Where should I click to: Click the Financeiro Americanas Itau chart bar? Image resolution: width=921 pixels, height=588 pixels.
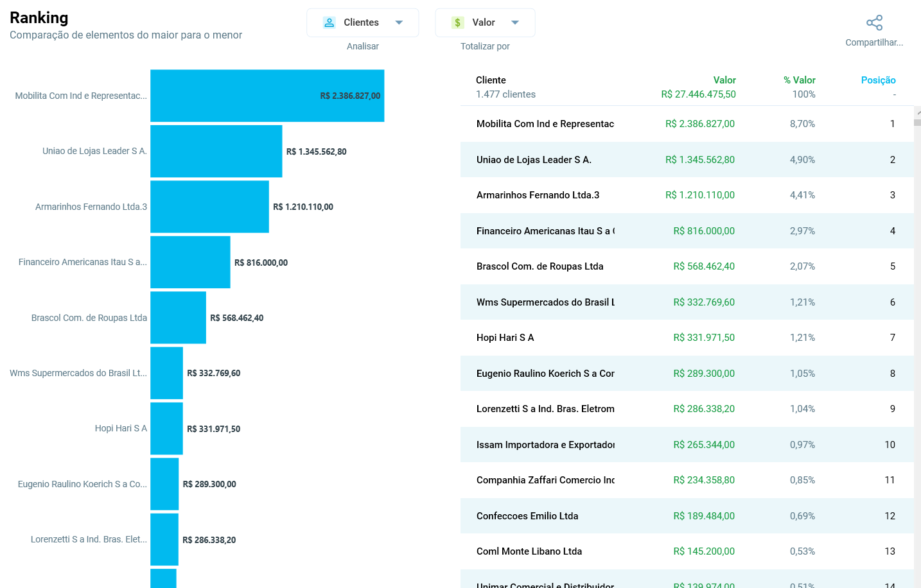point(190,263)
